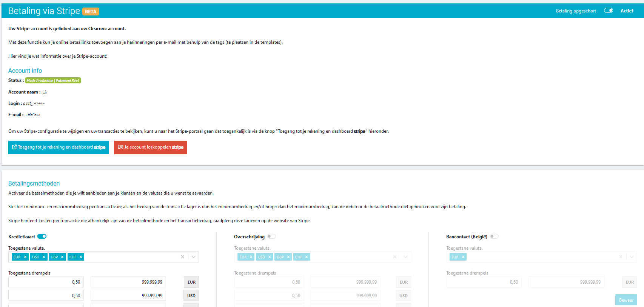
Task: Click the Account naam label
Action: (x=24, y=92)
